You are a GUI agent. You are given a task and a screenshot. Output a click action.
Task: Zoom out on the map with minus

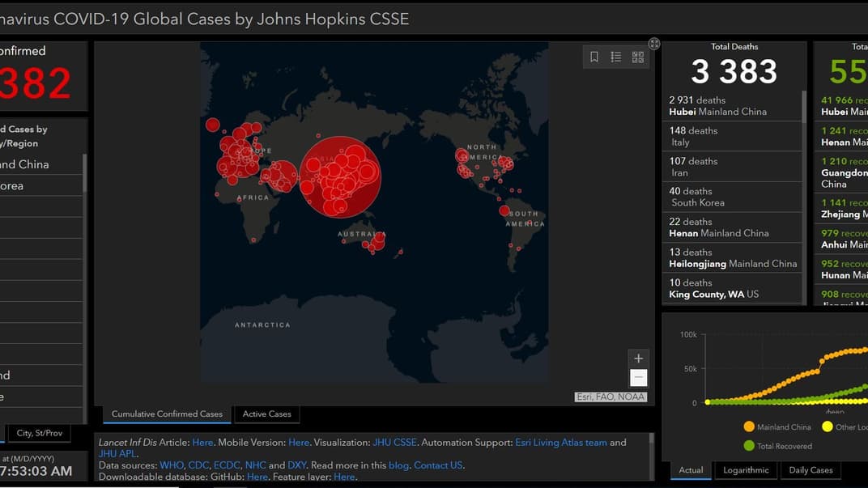click(638, 377)
